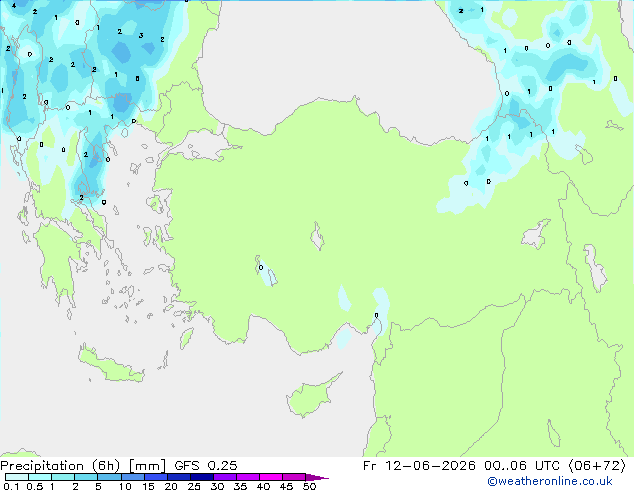Click the legend value '15'
Image resolution: width=634 pixels, height=490 pixels.
(x=148, y=486)
